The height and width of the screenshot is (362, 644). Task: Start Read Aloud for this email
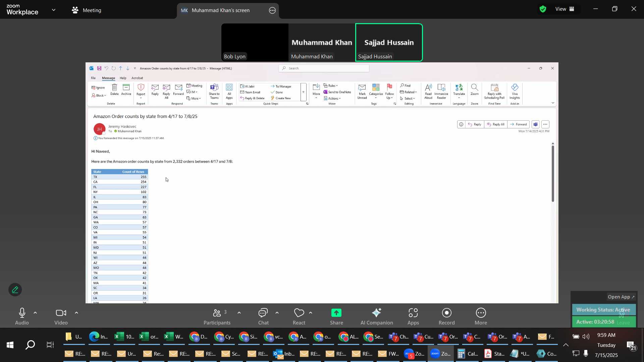(428, 92)
